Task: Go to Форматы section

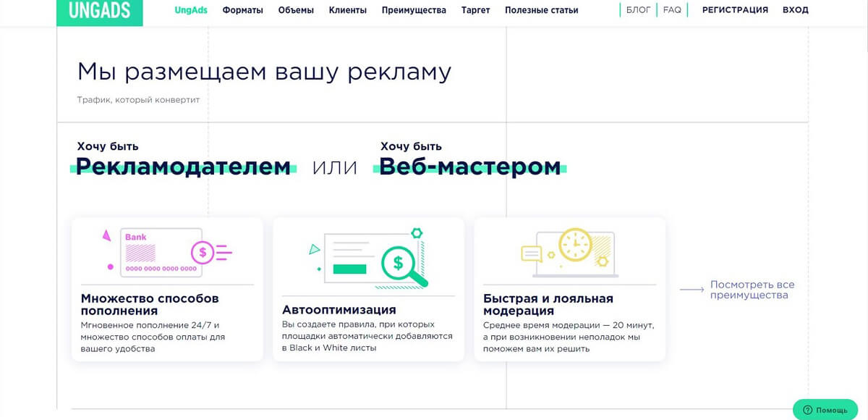Action: (x=243, y=10)
